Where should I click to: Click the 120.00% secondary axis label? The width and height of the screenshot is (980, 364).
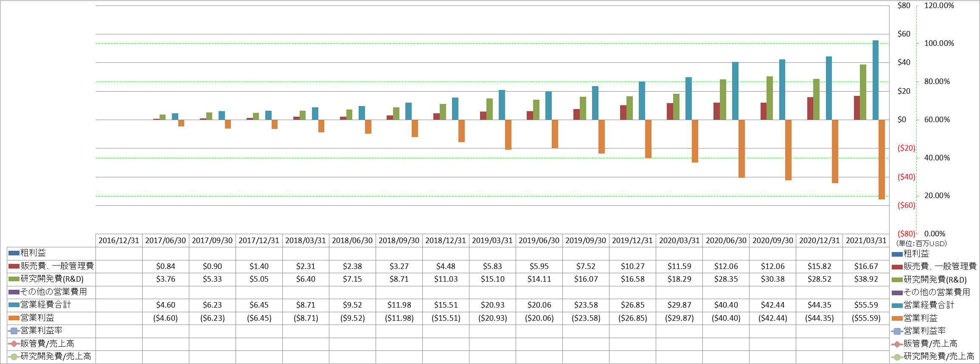tap(939, 6)
